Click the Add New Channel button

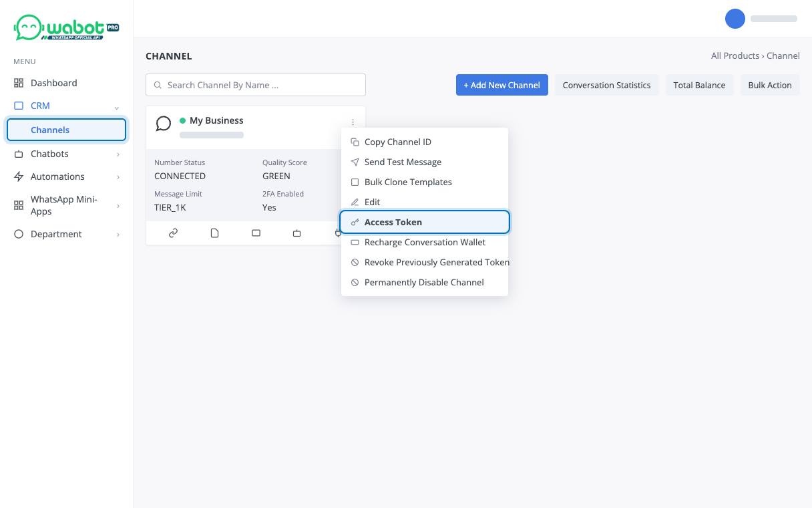point(502,85)
